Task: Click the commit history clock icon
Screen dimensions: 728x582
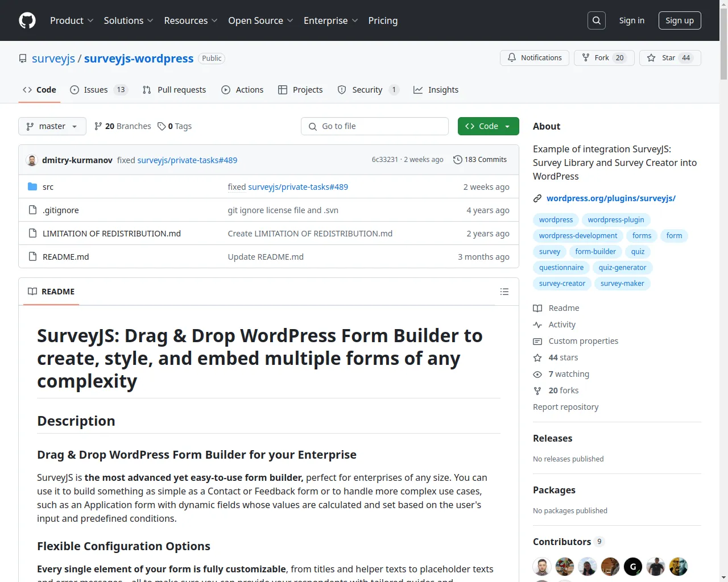Action: 457,160
